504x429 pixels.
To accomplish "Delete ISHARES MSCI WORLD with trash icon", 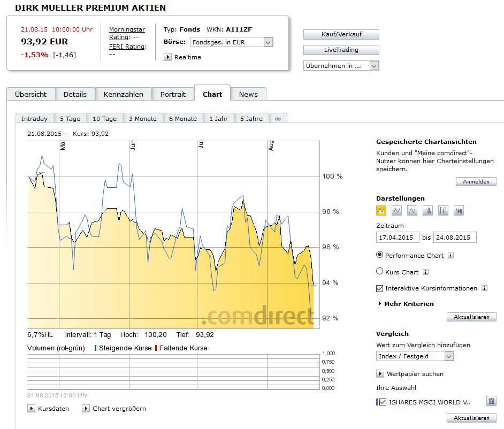I will [491, 401].
